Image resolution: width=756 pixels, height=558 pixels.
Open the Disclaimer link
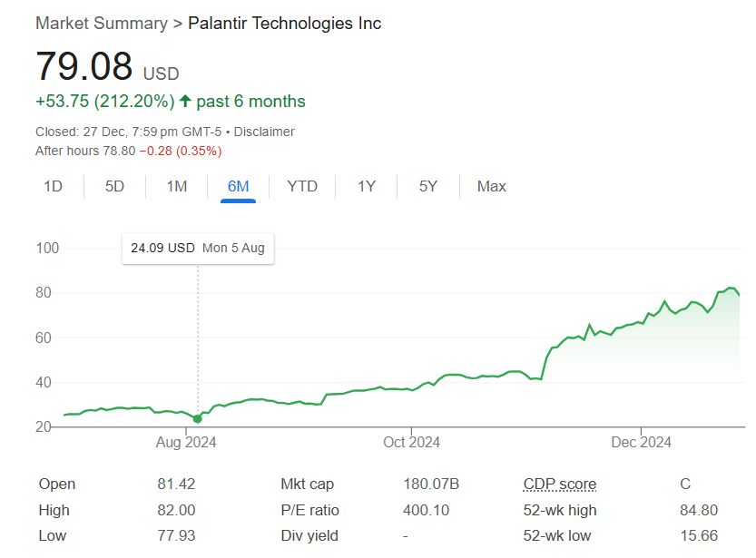pyautogui.click(x=264, y=132)
